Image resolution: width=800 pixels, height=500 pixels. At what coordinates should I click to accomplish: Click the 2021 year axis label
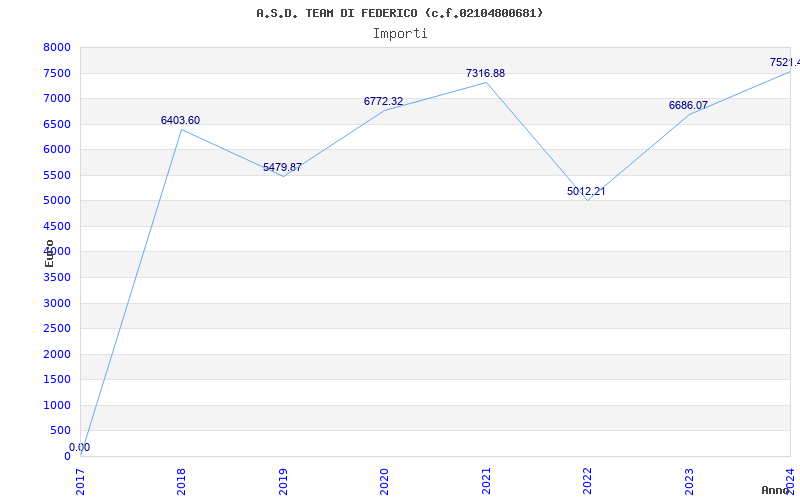coord(486,481)
